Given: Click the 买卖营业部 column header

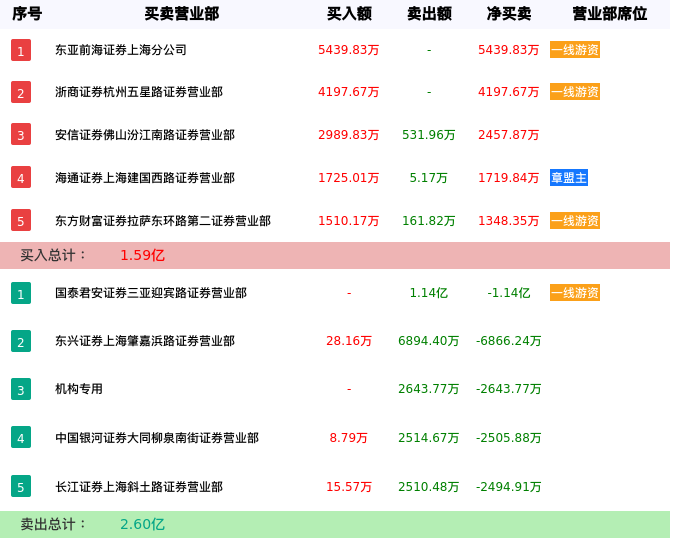Looking at the screenshot, I should coord(182,14).
